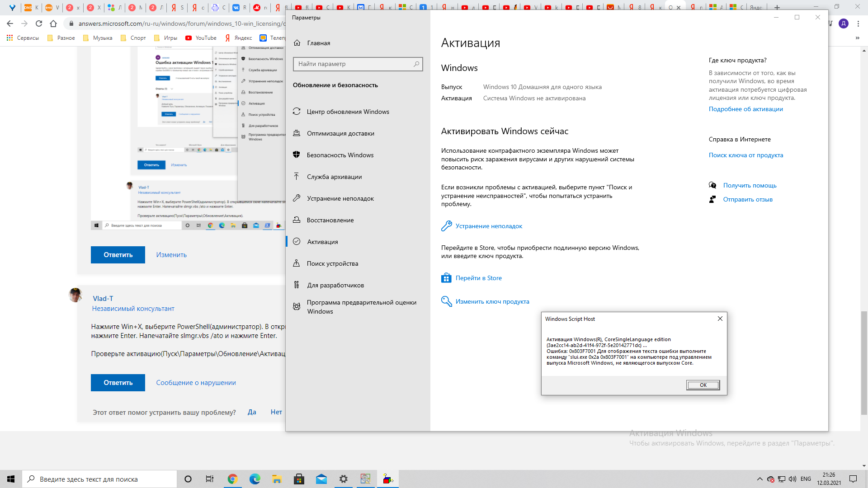Go back in Chrome browser

(10, 23)
